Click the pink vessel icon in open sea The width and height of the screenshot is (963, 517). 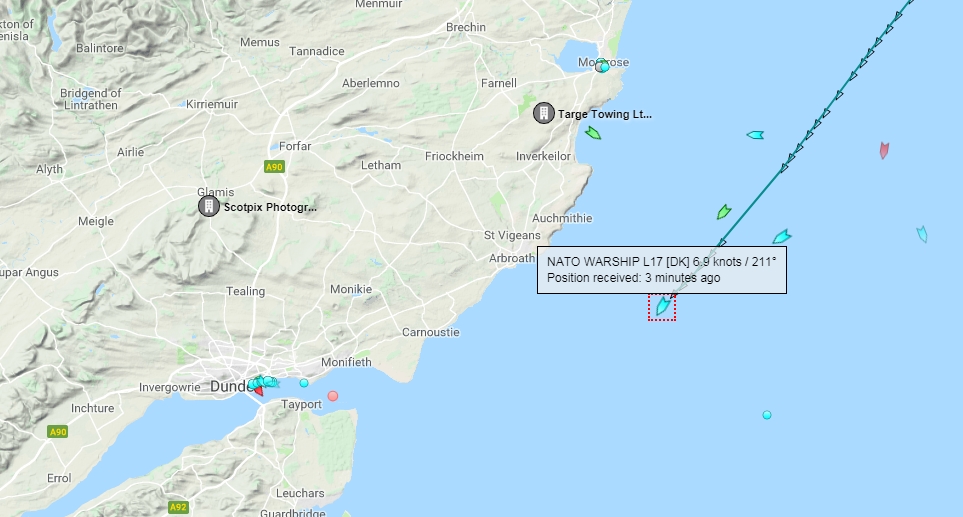tap(884, 150)
